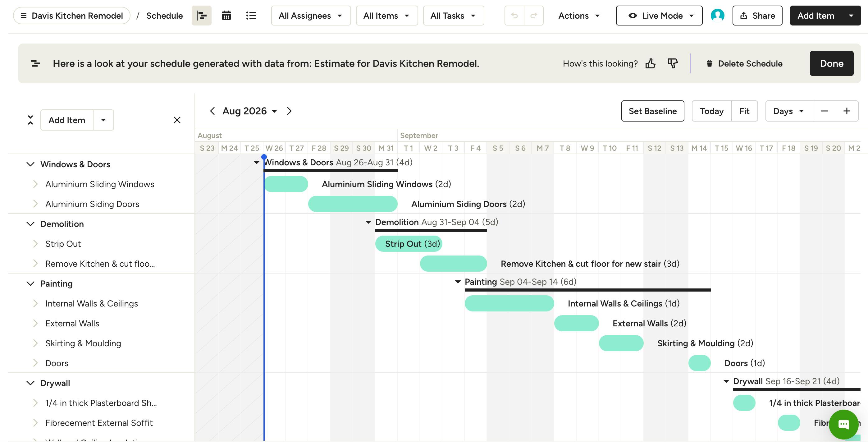Open the Actions menu
This screenshot has height=442, width=868.
(x=579, y=16)
